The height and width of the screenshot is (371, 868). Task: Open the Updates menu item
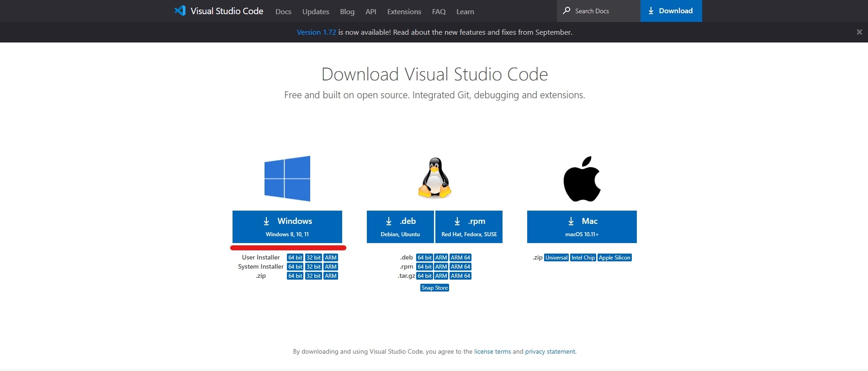click(x=316, y=11)
